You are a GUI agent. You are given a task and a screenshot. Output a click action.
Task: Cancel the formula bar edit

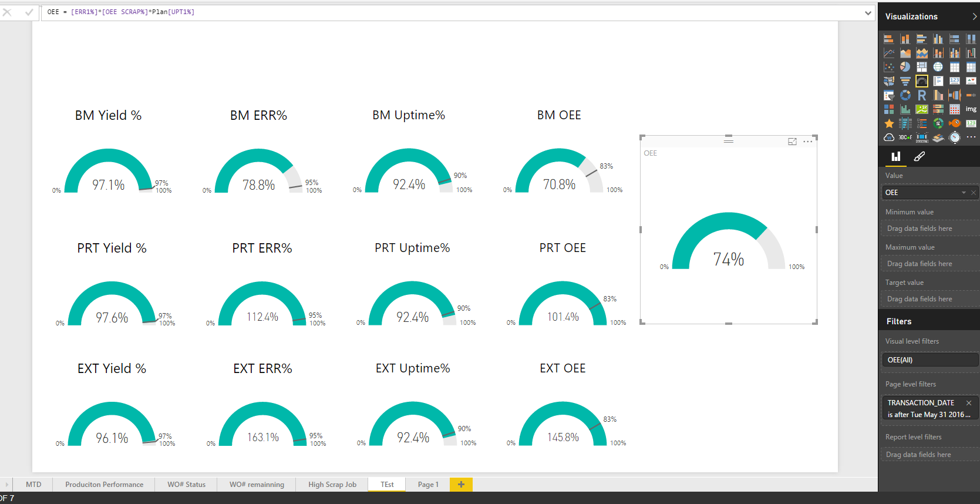(7, 12)
